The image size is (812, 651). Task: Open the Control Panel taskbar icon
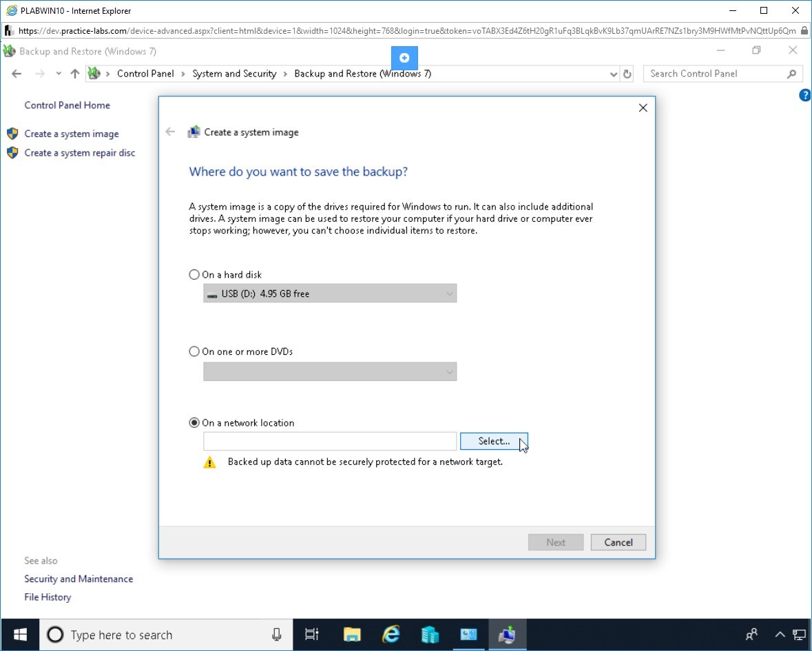[468, 634]
